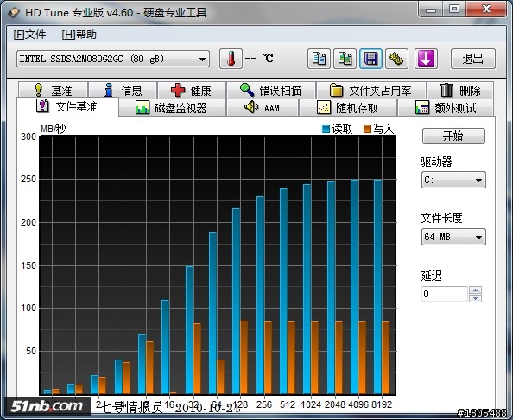Switch to the 健康 health tab

[192, 90]
